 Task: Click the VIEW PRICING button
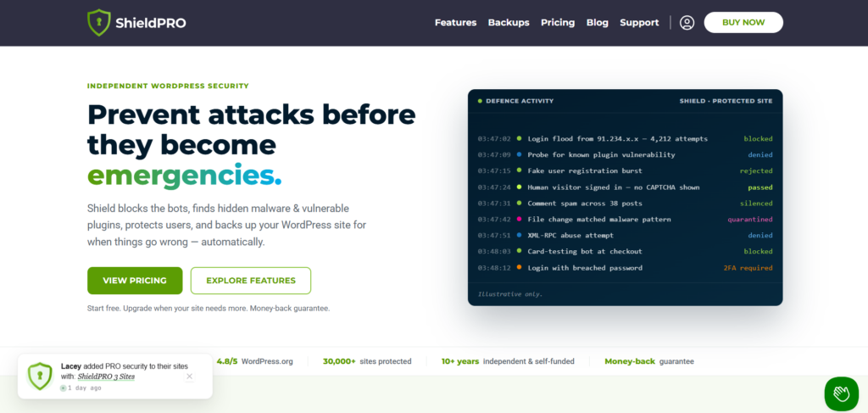[135, 281]
